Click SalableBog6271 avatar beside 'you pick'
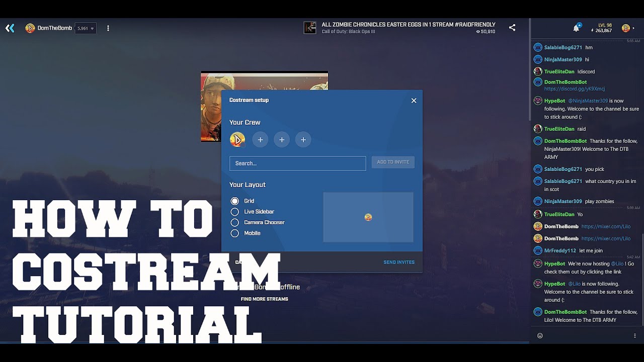Screen dimensions: 644x362 538,169
